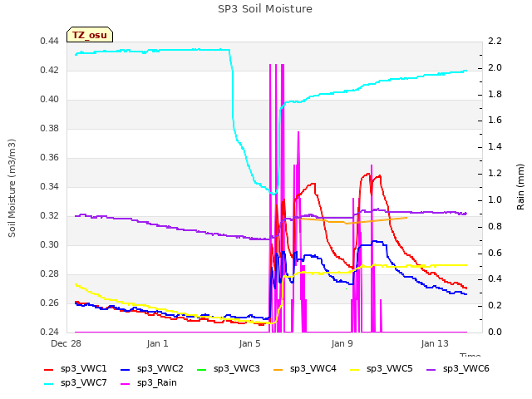Click the Rain (mm) axis label
The width and height of the screenshot is (532, 399).
[x=520, y=187]
